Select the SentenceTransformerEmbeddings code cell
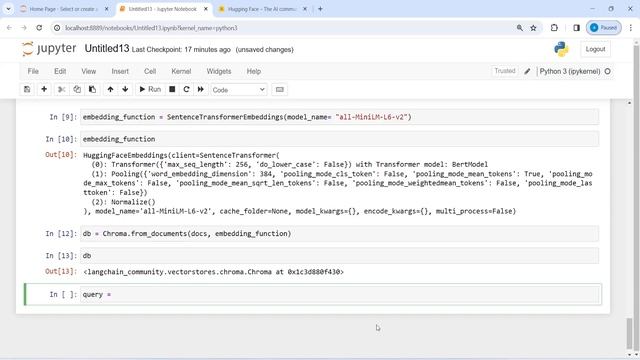 pyautogui.click(x=340, y=117)
